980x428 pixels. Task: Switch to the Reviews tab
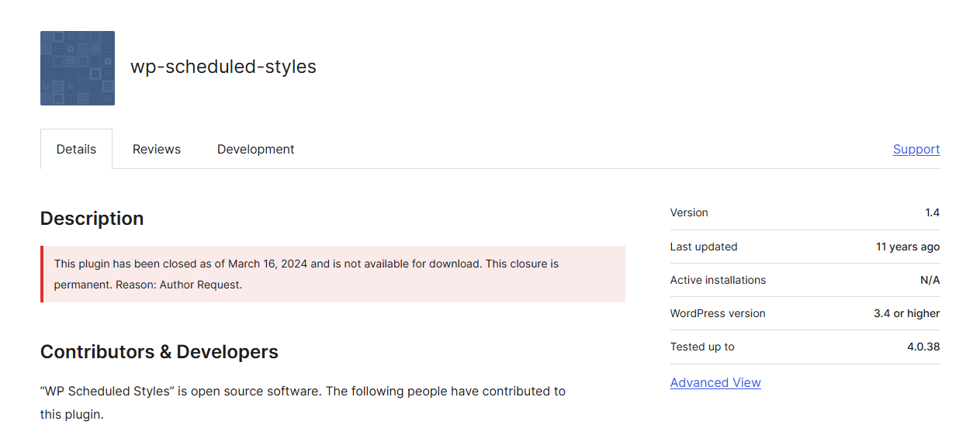[157, 149]
